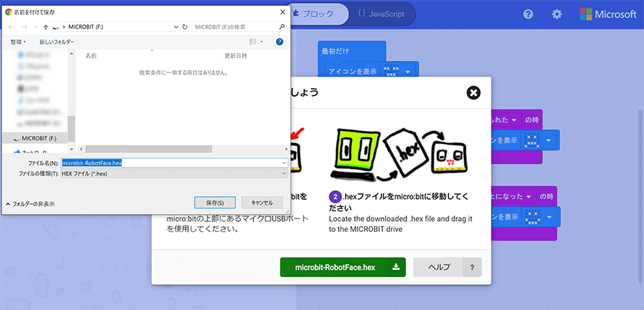644x310 pixels.
Task: Open the ファイルの種類 combo box
Action: pos(174,174)
